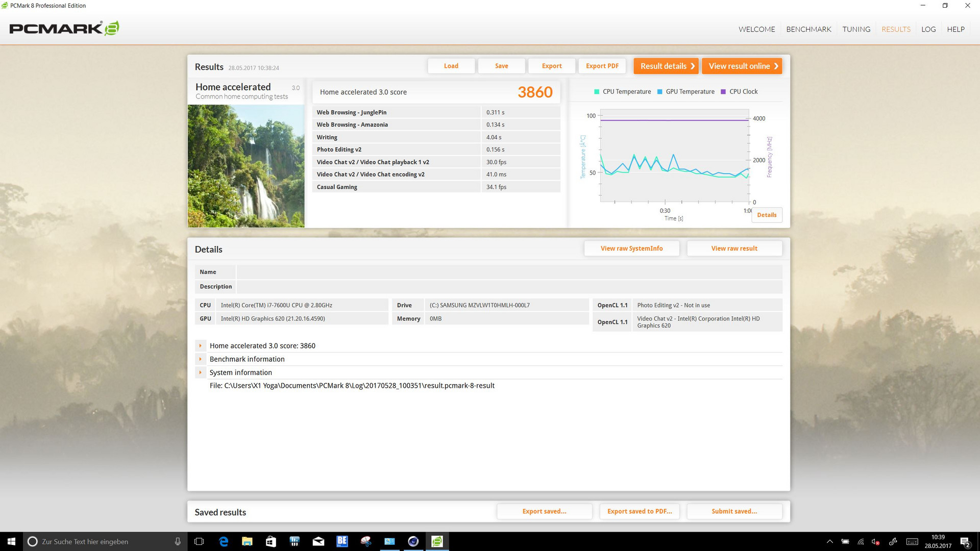Open the TUNING tab
This screenshot has width=980, height=551.
(x=856, y=29)
